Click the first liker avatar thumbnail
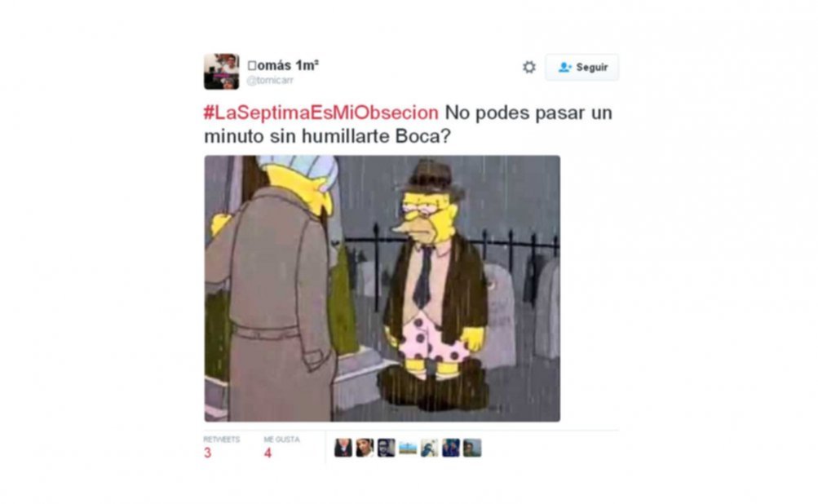This screenshot has height=504, width=818. pyautogui.click(x=343, y=448)
